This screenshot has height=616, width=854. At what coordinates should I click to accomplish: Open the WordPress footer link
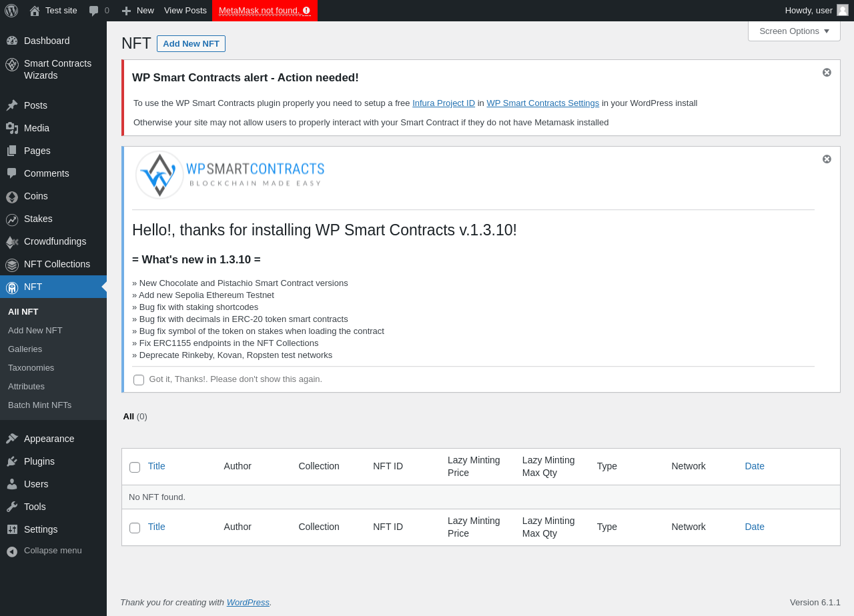248,602
